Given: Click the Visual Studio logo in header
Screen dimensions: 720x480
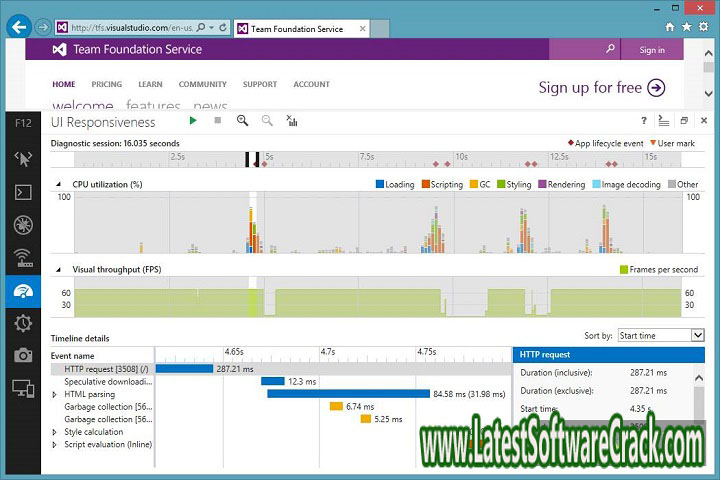Looking at the screenshot, I should [59, 49].
